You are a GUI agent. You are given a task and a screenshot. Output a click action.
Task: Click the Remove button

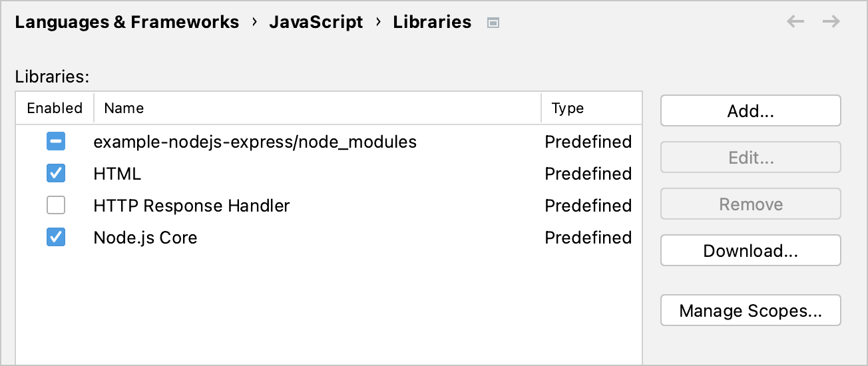[x=751, y=204]
